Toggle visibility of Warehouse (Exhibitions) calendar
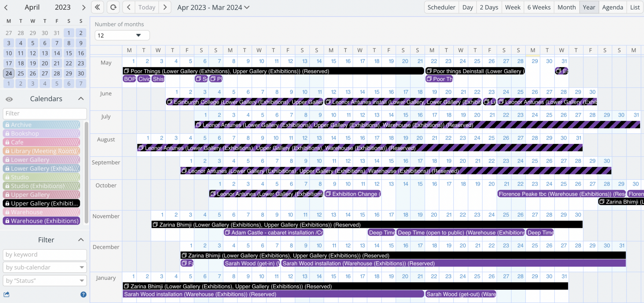 point(41,221)
